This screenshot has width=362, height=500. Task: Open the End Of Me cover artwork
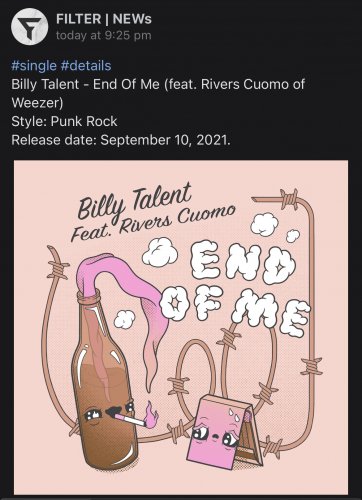pyautogui.click(x=181, y=327)
